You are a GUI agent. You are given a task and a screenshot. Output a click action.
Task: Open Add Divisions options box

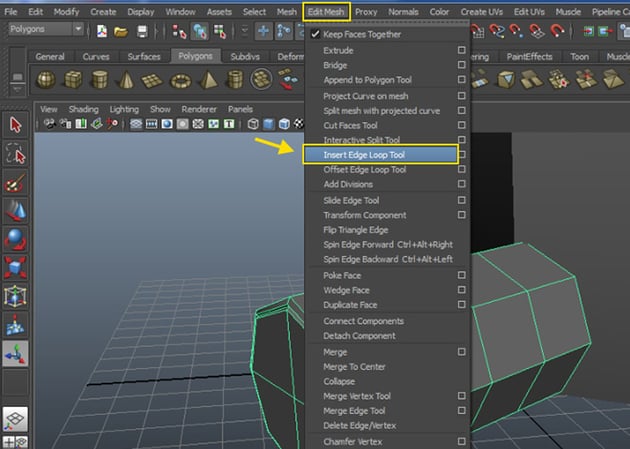click(462, 184)
